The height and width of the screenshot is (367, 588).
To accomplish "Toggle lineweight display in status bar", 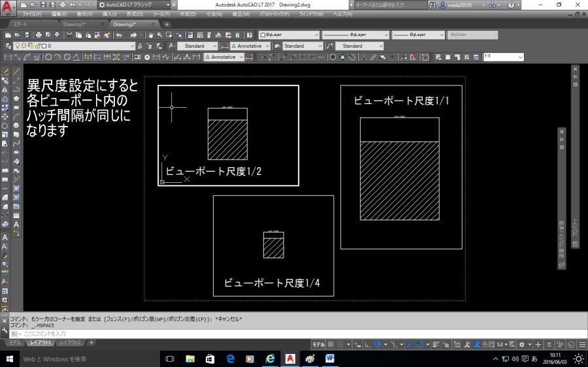I will tap(436, 344).
